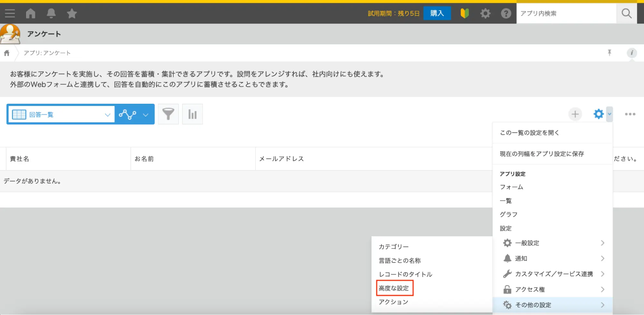Viewport: 644px width, 315px height.
Task: Click the 購入 purchase button
Action: (x=437, y=13)
